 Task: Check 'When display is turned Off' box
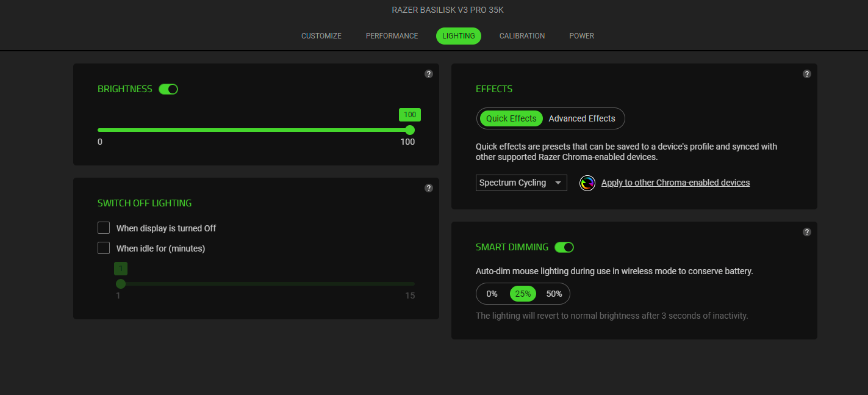(x=104, y=228)
